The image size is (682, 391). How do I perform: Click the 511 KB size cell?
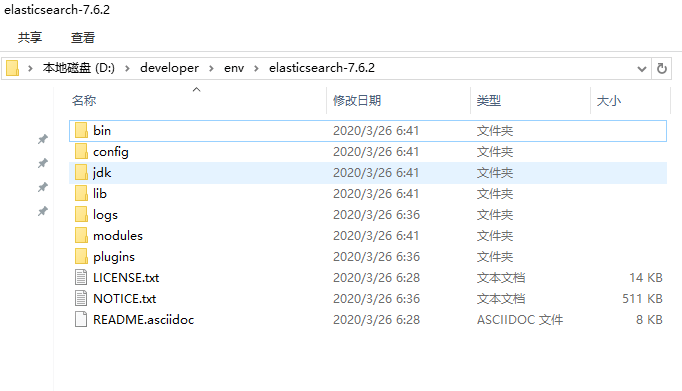click(x=642, y=298)
